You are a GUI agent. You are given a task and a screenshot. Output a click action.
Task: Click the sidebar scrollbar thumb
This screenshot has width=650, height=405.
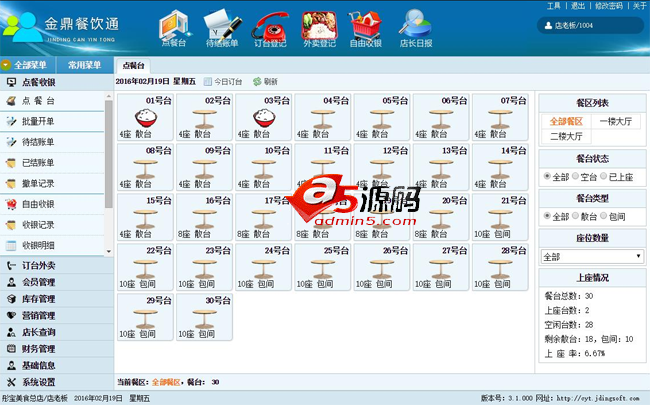pos(109,154)
